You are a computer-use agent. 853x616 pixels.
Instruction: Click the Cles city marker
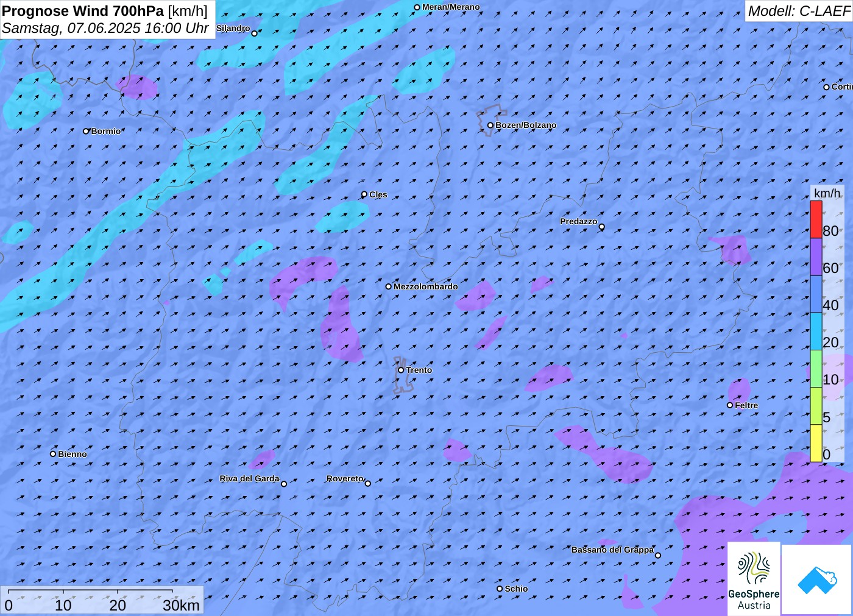(x=364, y=194)
